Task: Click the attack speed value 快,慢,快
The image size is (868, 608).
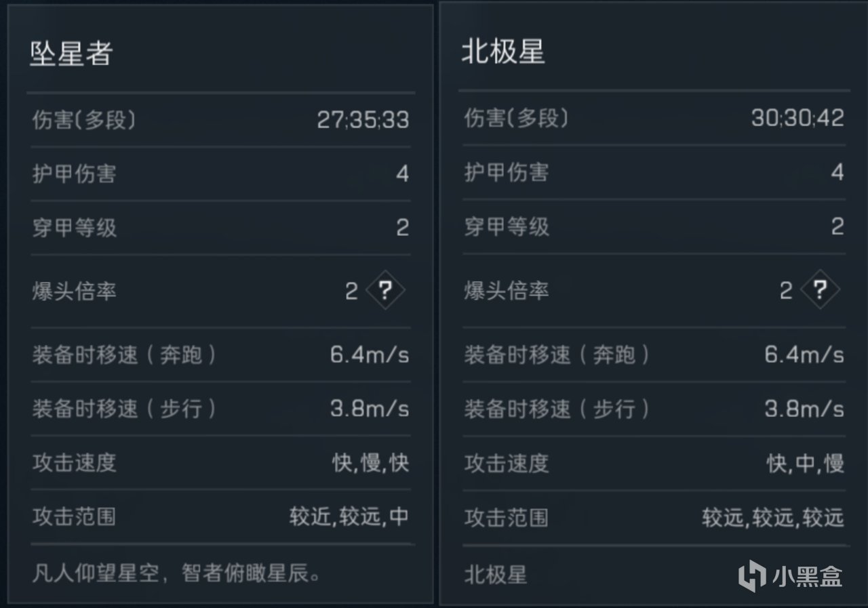Action: point(370,463)
